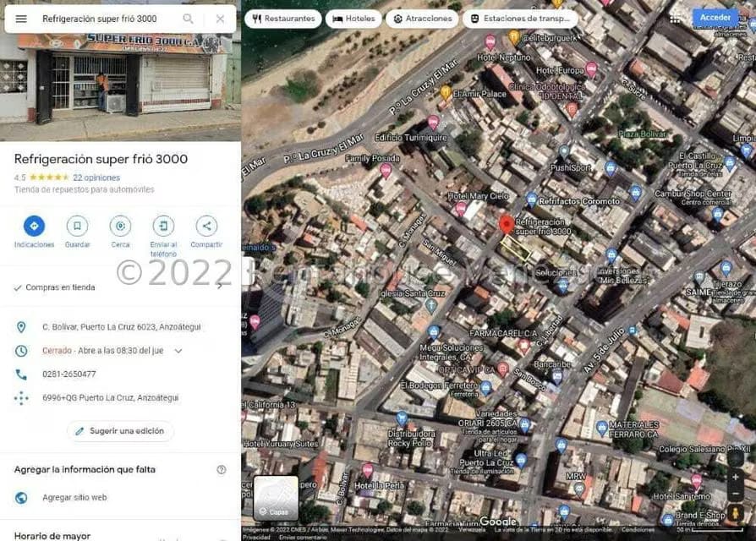756x541 pixels.
Task: Click the Acceder sign-in button
Action: pyautogui.click(x=715, y=18)
